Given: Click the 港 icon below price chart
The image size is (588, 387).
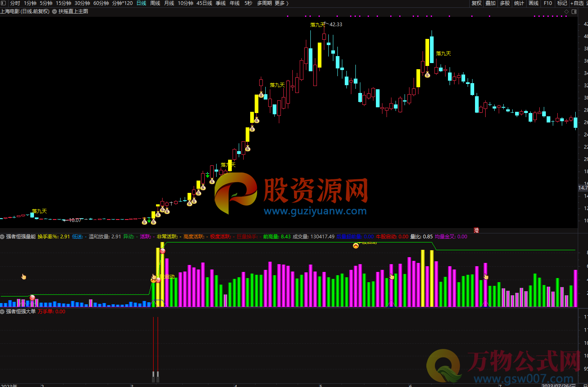Looking at the screenshot, I should 476,231.
